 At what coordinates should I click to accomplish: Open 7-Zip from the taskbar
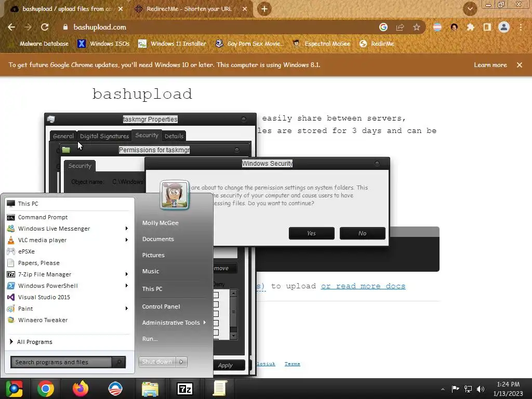tap(185, 389)
